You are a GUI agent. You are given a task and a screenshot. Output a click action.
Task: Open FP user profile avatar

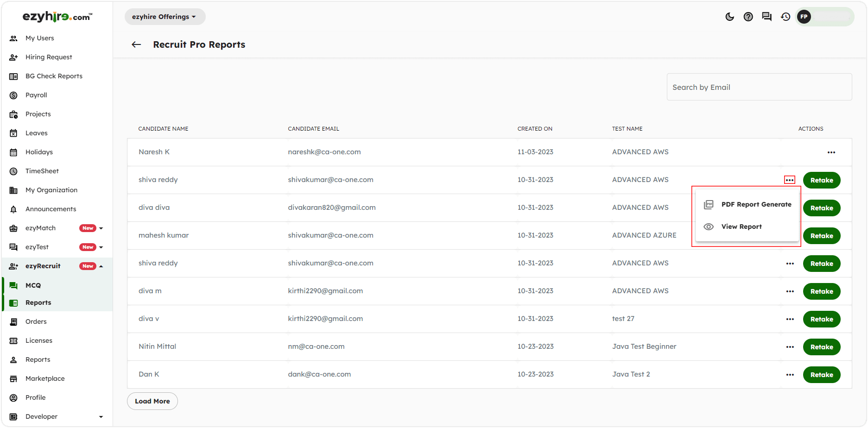[804, 17]
